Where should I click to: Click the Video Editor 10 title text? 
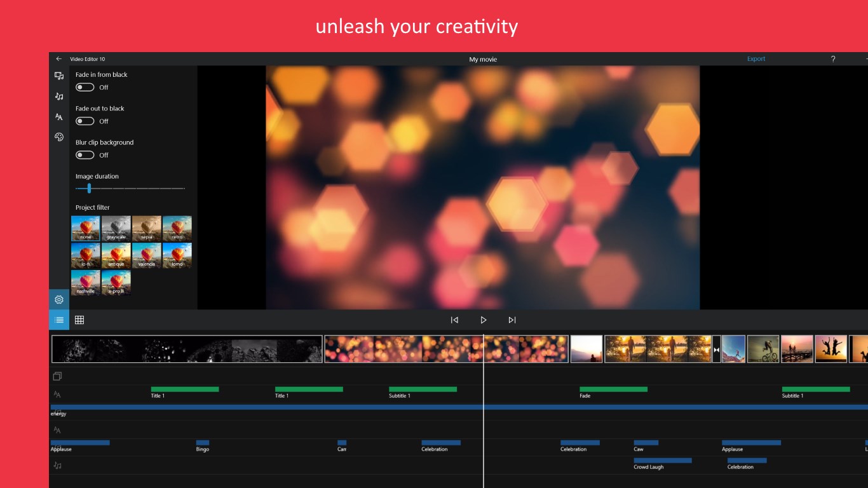tap(88, 59)
